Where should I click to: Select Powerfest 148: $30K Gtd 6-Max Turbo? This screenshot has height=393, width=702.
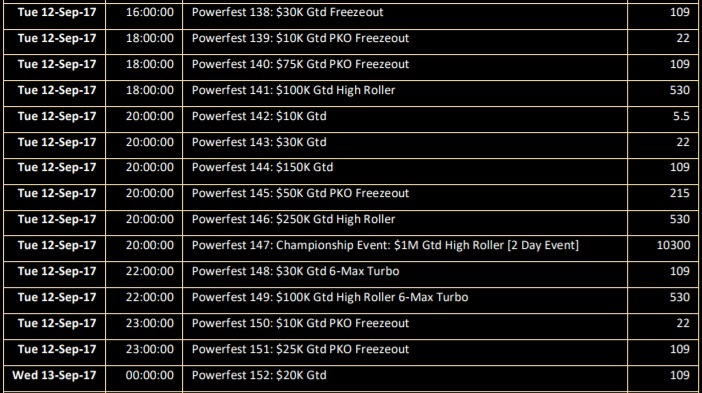295,271
